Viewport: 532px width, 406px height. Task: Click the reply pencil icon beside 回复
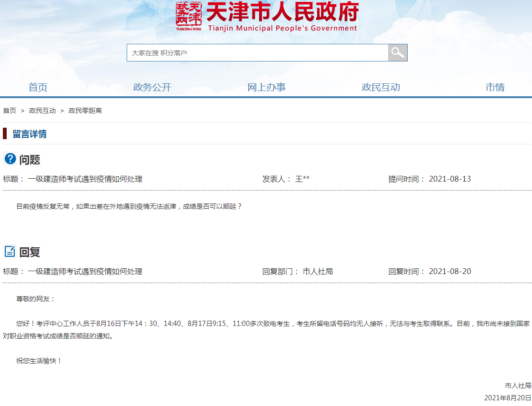tap(10, 251)
